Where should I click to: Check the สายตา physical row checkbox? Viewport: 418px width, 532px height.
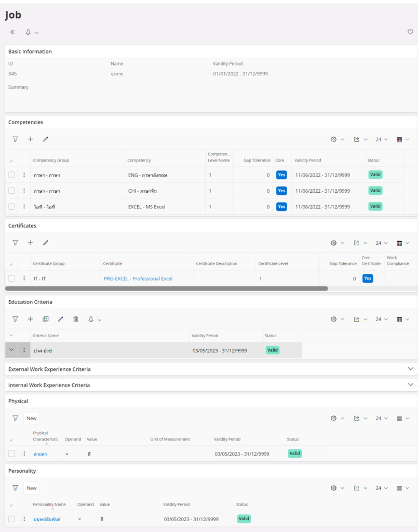tap(11, 454)
